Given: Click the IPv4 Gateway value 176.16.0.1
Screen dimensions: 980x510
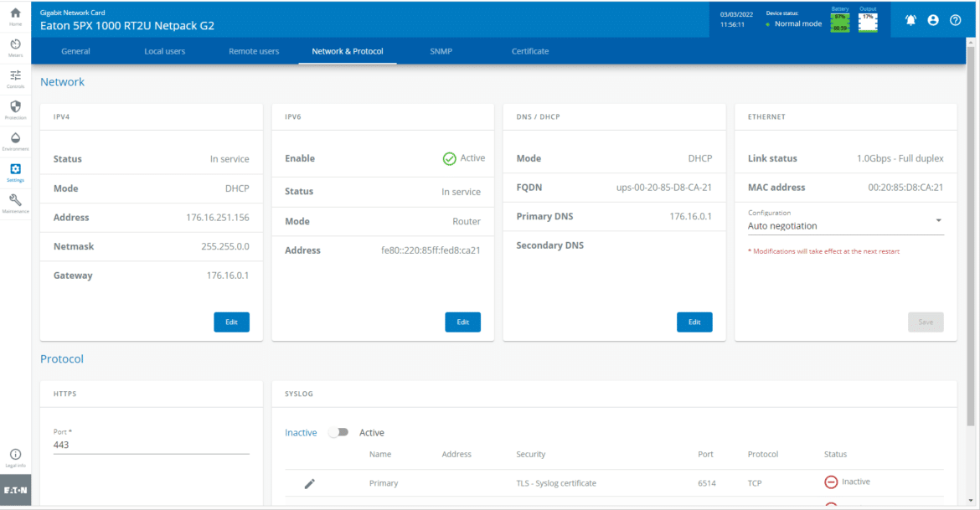Looking at the screenshot, I should tap(228, 275).
